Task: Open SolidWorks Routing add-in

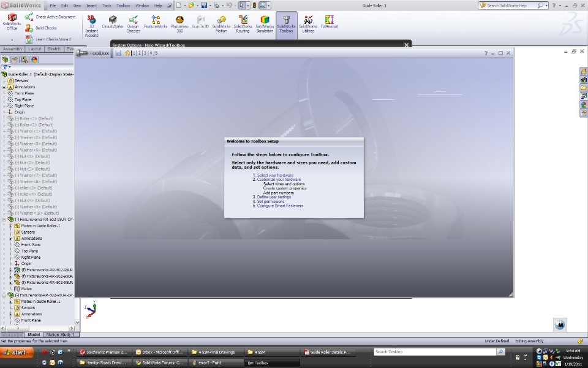Action: (243, 24)
